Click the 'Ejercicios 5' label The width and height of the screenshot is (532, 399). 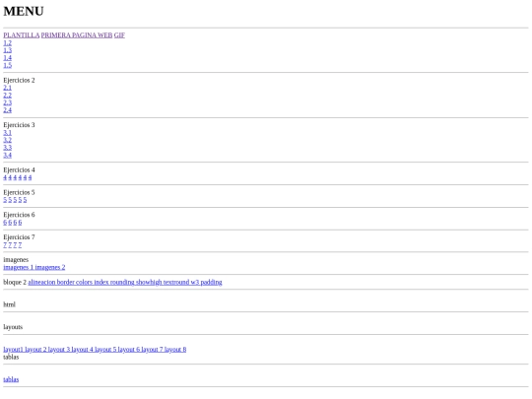(19, 192)
